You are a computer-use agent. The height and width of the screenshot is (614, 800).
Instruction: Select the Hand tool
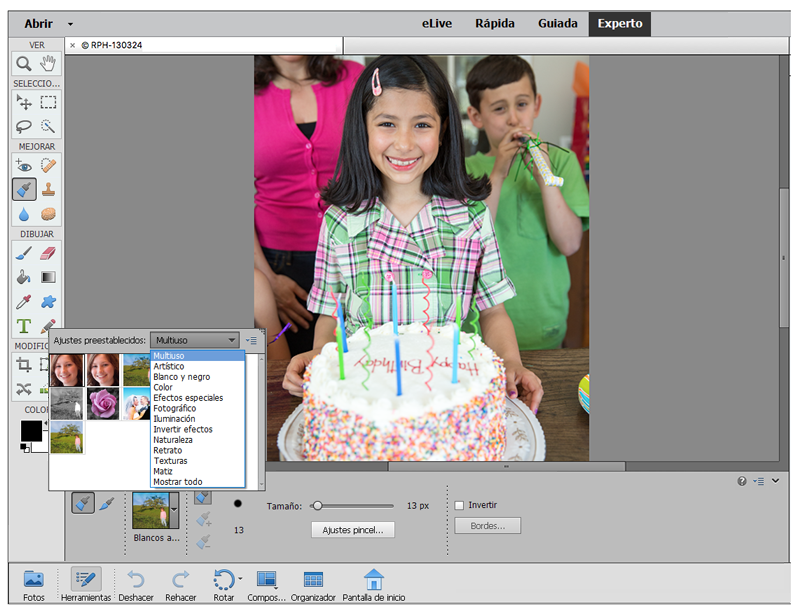(x=48, y=65)
